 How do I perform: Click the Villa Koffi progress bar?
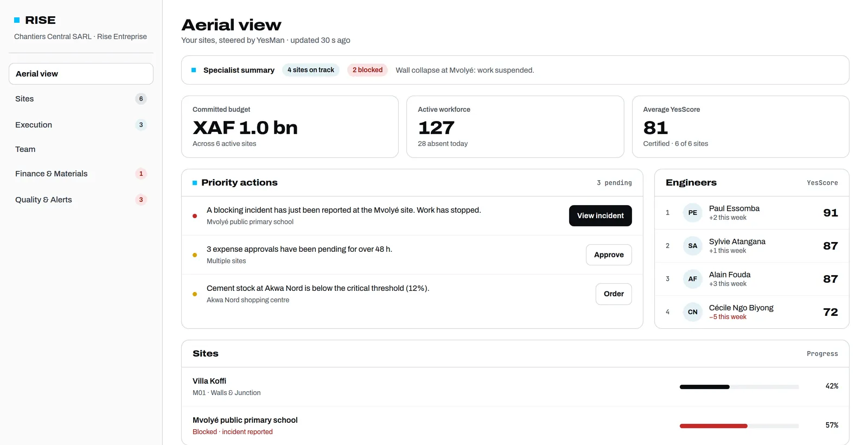[739, 387]
